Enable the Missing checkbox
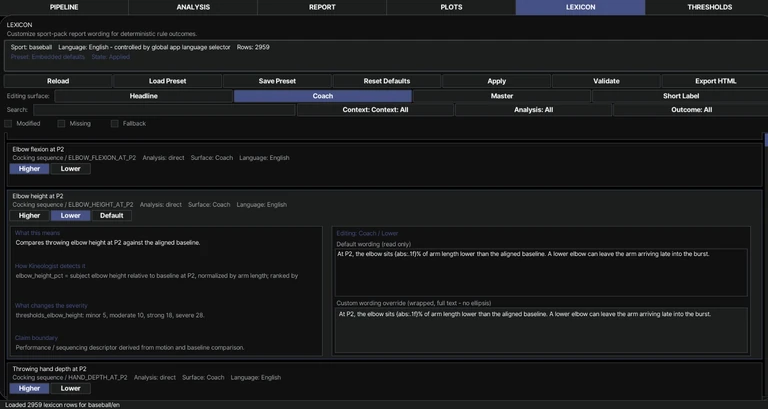Screen dimensions: 768x409 61,124
